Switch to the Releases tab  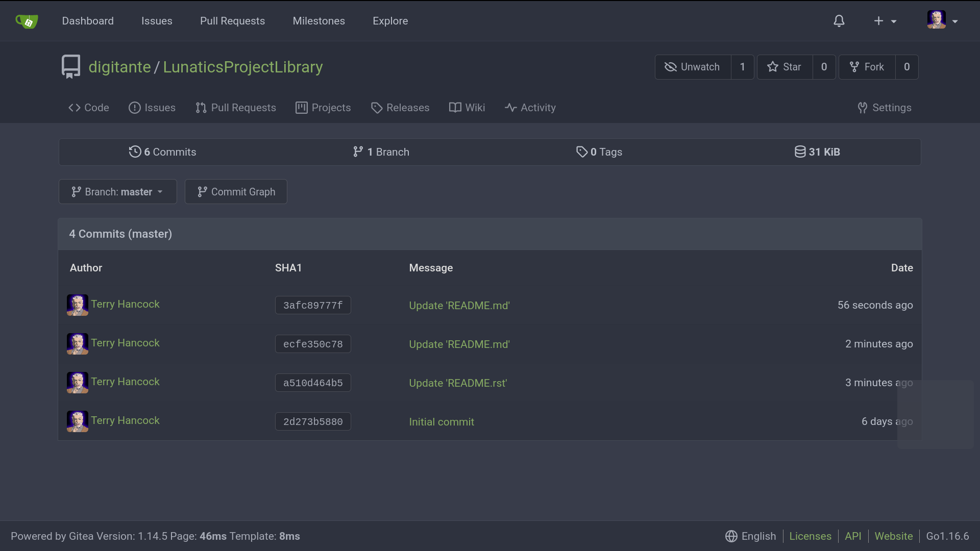click(x=400, y=108)
